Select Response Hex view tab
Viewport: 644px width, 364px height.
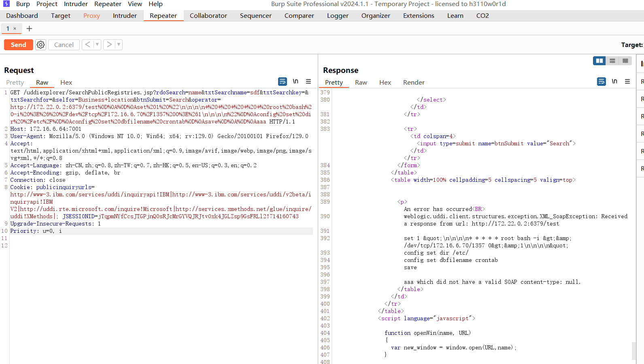(x=385, y=83)
